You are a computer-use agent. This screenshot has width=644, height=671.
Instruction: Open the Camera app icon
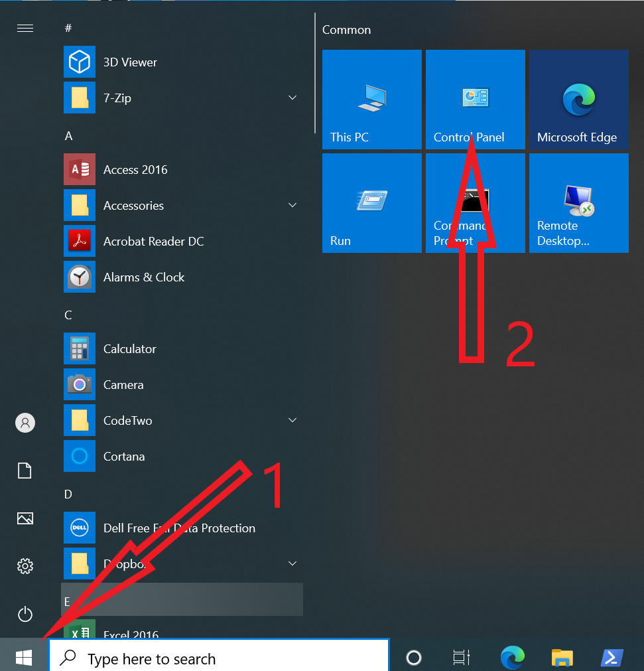80,385
